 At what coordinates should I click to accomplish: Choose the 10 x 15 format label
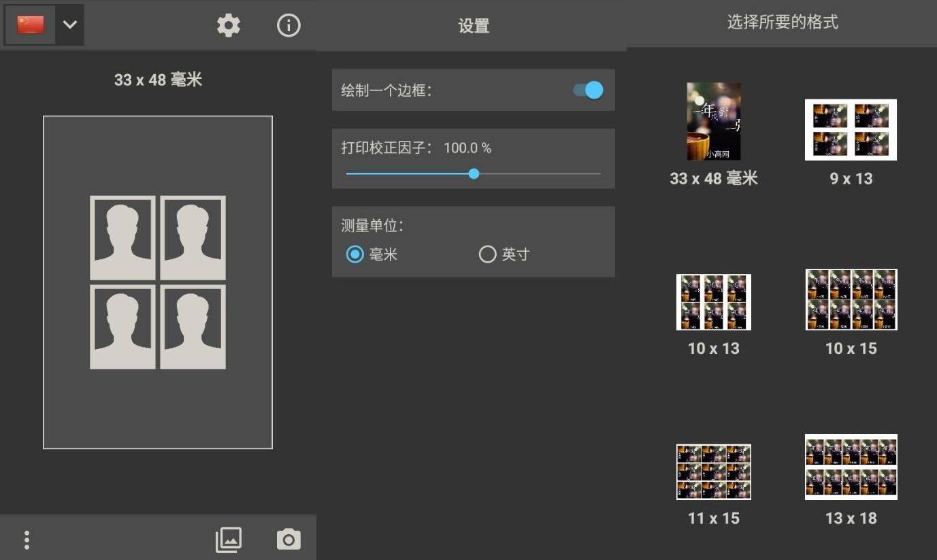851,348
